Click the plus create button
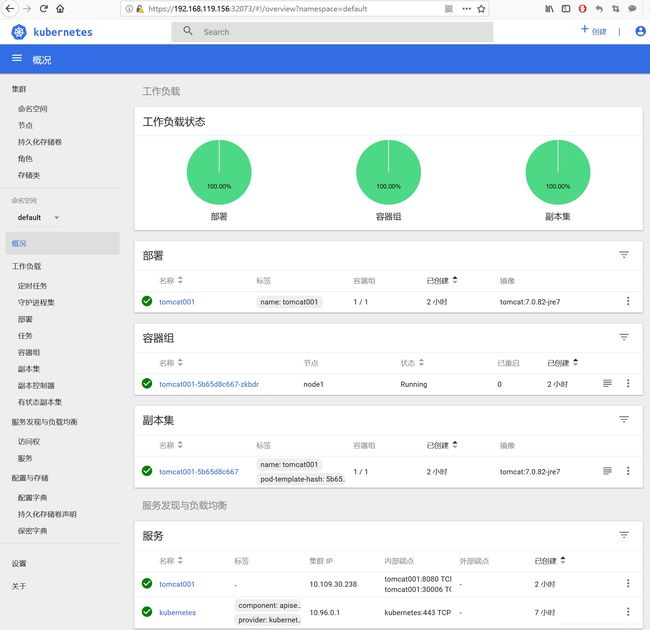Image resolution: width=650 pixels, height=630 pixels. point(593,30)
